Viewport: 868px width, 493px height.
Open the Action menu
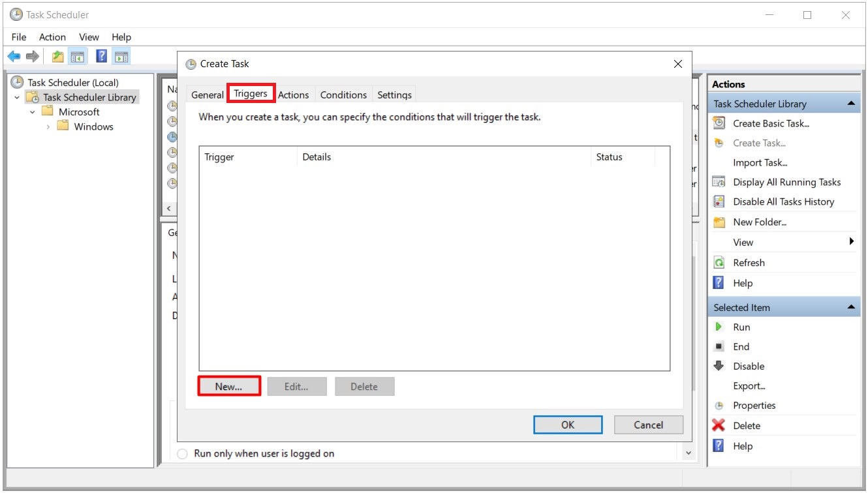(x=52, y=37)
